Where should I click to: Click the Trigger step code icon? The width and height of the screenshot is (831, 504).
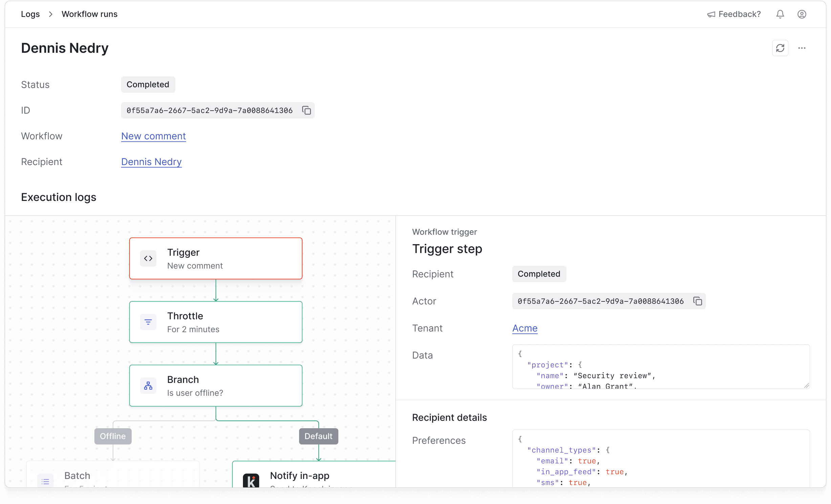(x=148, y=258)
